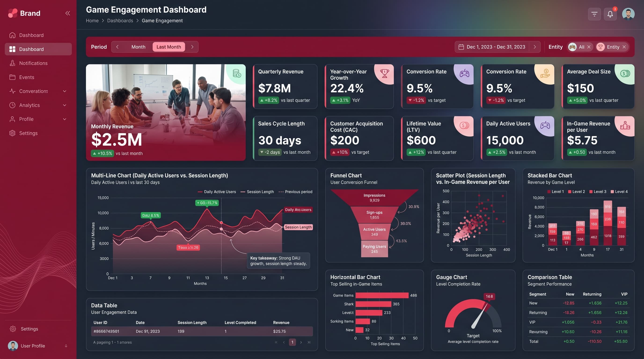The height and width of the screenshot is (359, 644).
Task: Go to next page of data table
Action: [301, 342]
